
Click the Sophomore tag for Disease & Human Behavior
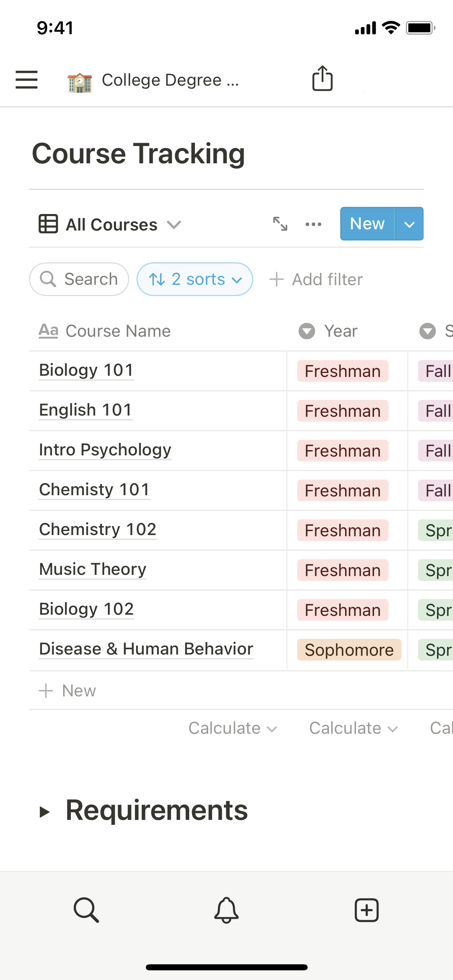click(x=349, y=650)
